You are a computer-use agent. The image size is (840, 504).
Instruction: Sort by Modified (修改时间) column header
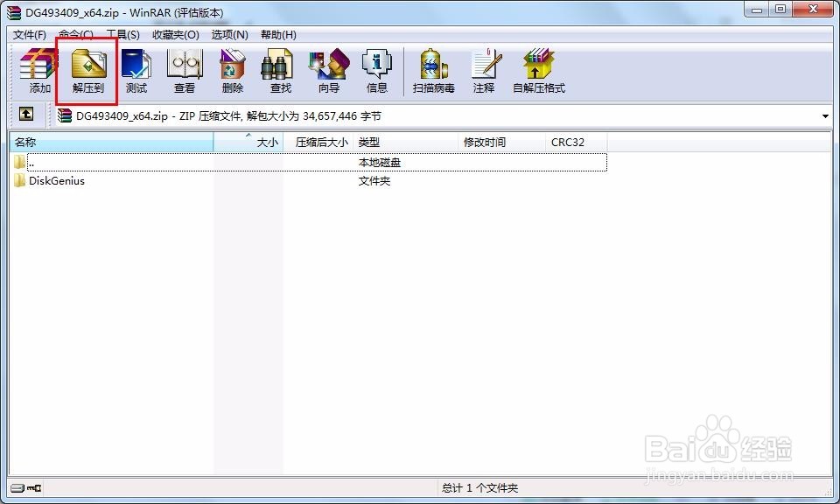tap(502, 143)
